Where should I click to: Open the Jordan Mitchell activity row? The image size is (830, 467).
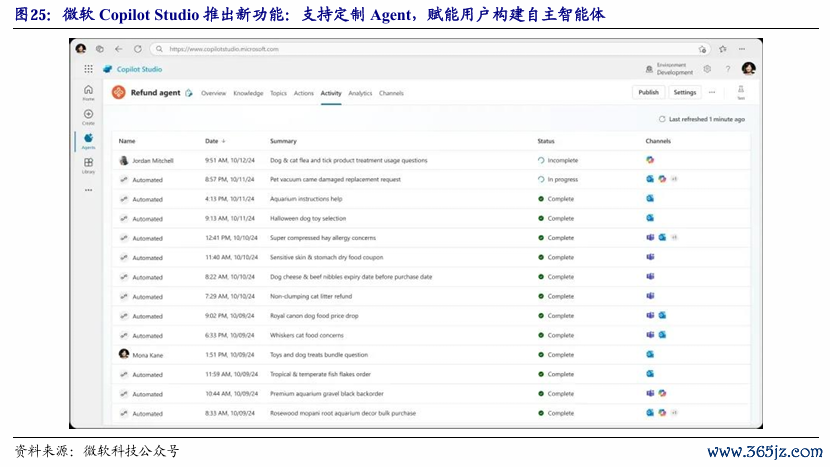(431, 160)
